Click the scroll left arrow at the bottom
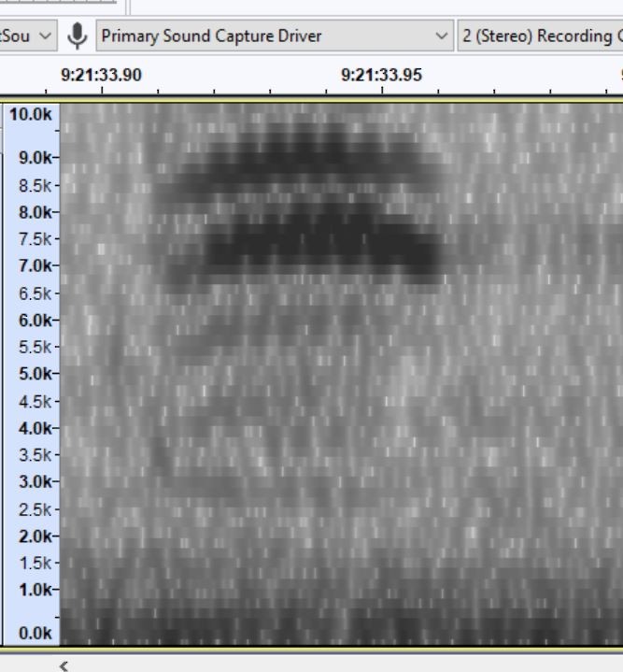 click(64, 665)
